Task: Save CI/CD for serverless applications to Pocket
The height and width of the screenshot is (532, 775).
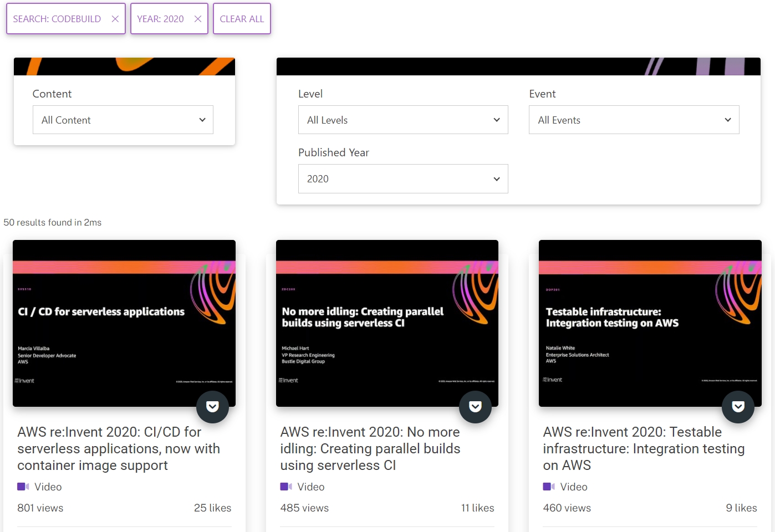Action: [212, 407]
